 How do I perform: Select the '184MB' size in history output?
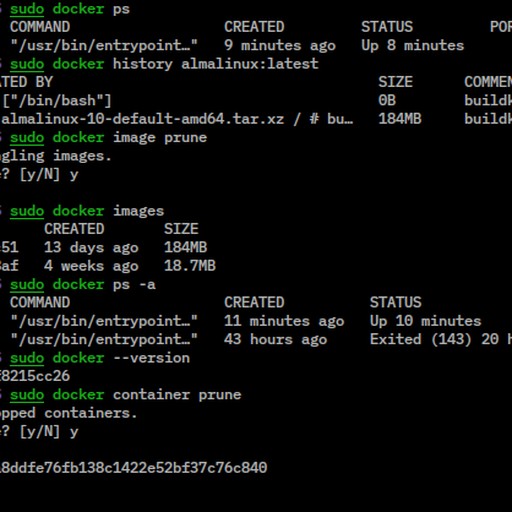pos(400,119)
